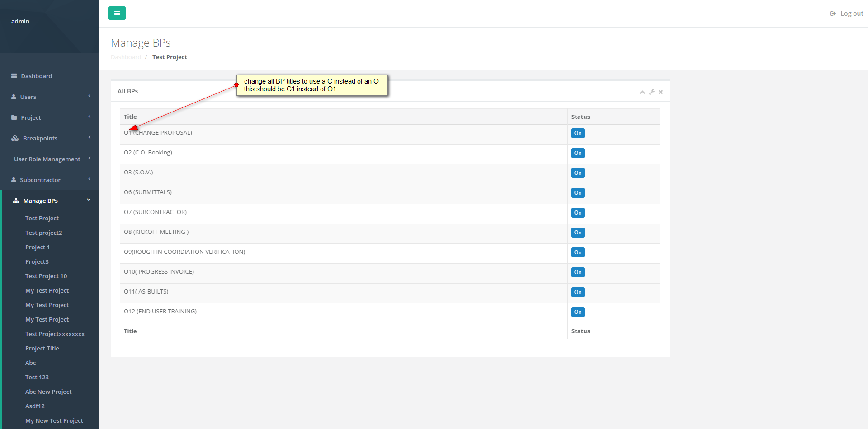The width and height of the screenshot is (868, 429).
Task: Click the Manage BPs sitemap icon
Action: click(x=16, y=201)
